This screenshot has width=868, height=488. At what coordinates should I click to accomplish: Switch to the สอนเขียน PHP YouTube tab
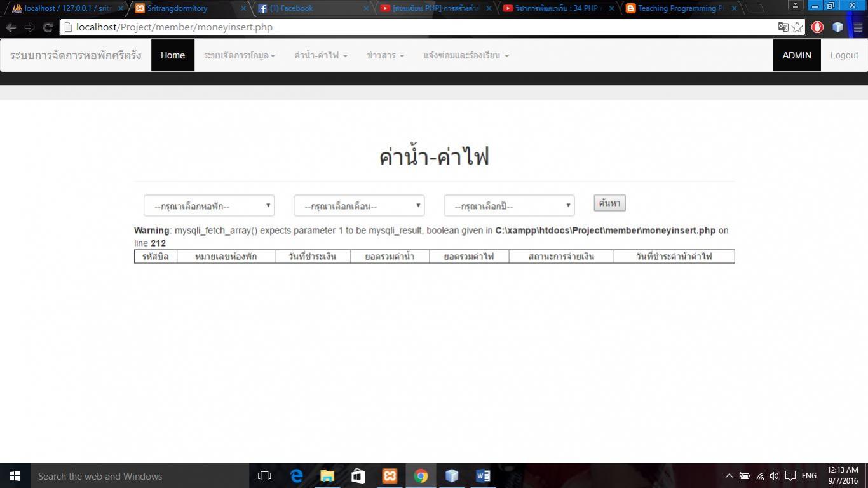point(436,8)
